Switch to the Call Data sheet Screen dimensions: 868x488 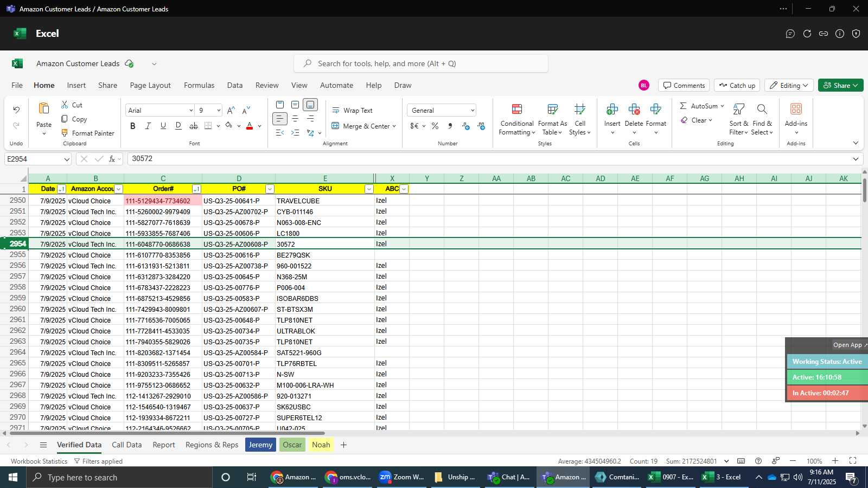(x=127, y=445)
